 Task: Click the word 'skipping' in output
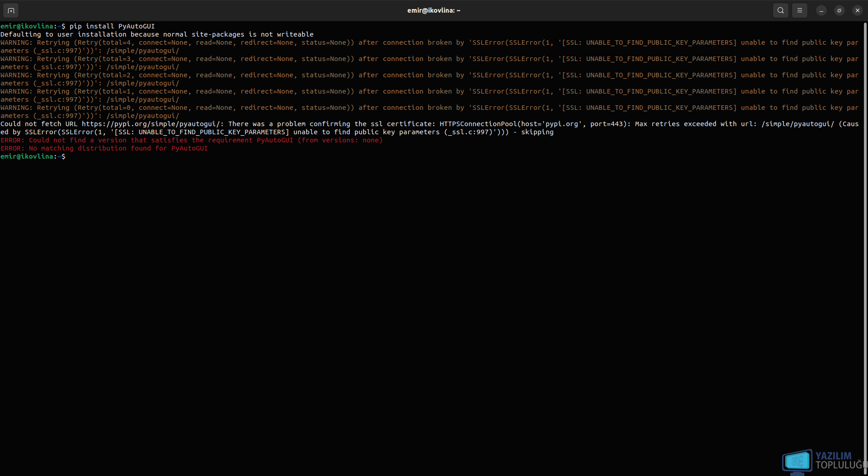click(537, 132)
